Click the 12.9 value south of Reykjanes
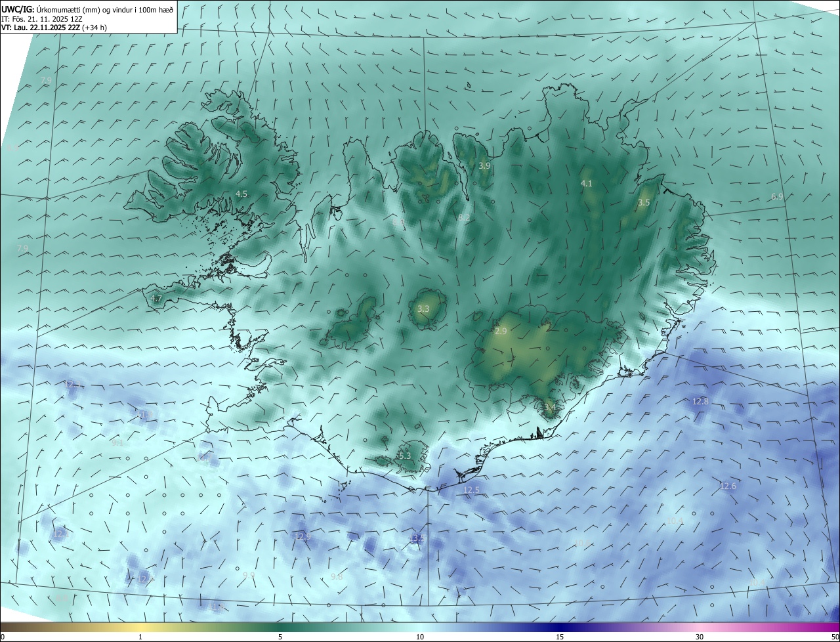 303,536
